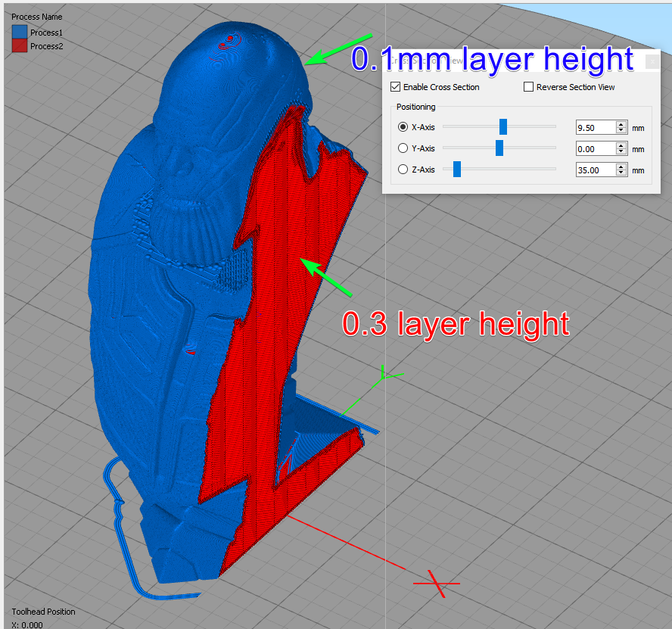The width and height of the screenshot is (672, 629).
Task: Click the Y-Axis decrement down arrow
Action: click(x=621, y=151)
